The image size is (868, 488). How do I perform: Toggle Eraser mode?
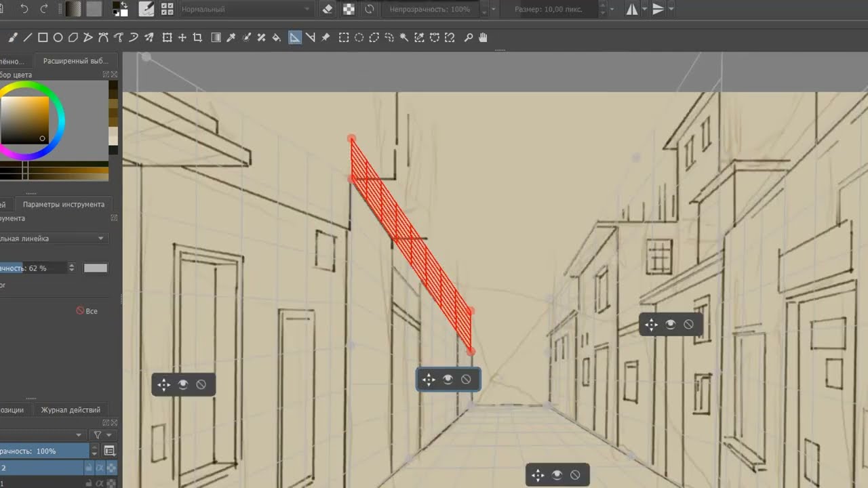click(x=328, y=9)
